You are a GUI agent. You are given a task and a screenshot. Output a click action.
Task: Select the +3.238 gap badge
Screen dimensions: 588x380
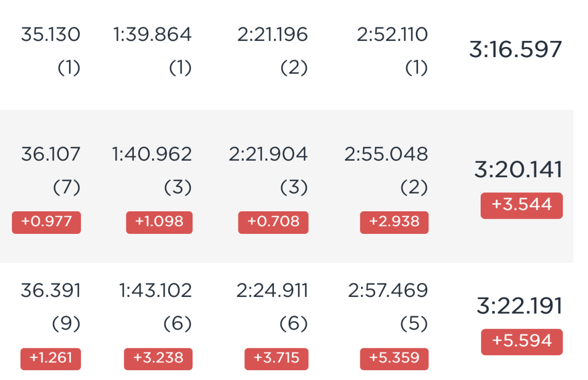coord(158,358)
